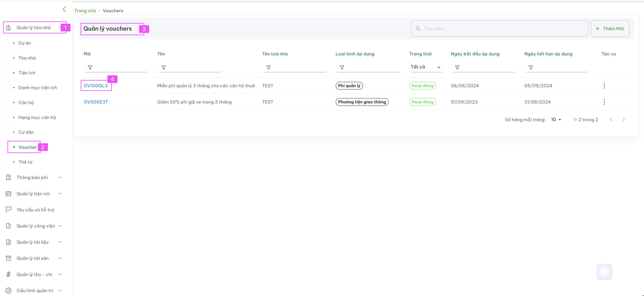Click the filter icon under Tên toà nhà
The width and height of the screenshot is (644, 296).
tap(269, 68)
